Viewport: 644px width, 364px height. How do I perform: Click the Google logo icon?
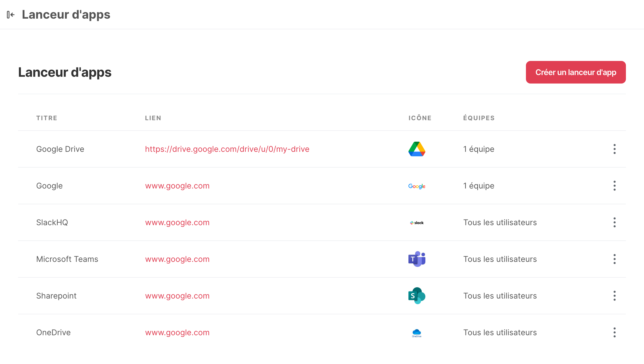417,186
